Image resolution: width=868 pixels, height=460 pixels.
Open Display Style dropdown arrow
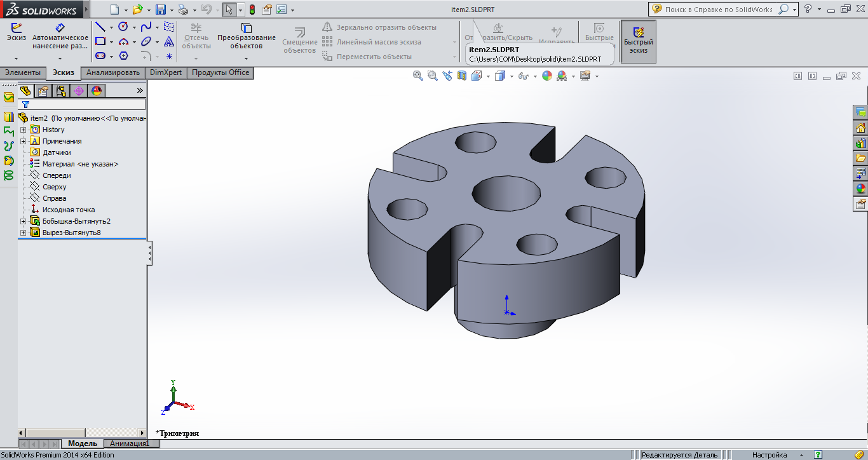[513, 76]
